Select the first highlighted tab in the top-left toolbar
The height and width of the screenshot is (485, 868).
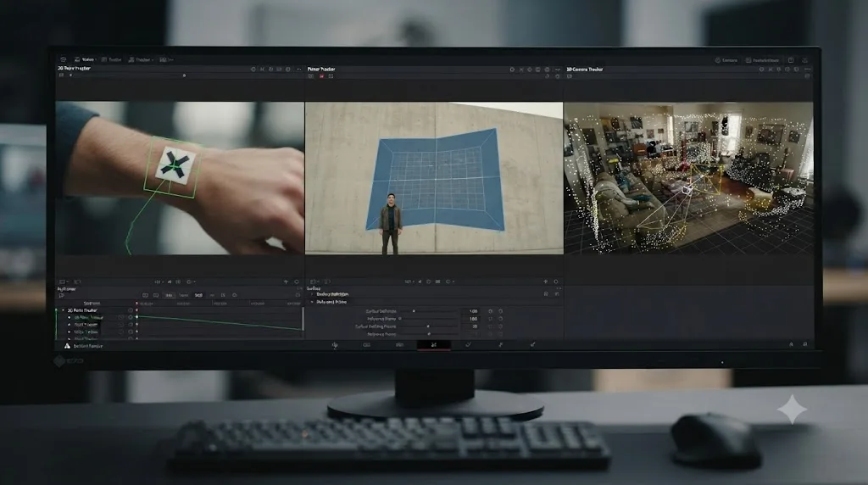(85, 59)
